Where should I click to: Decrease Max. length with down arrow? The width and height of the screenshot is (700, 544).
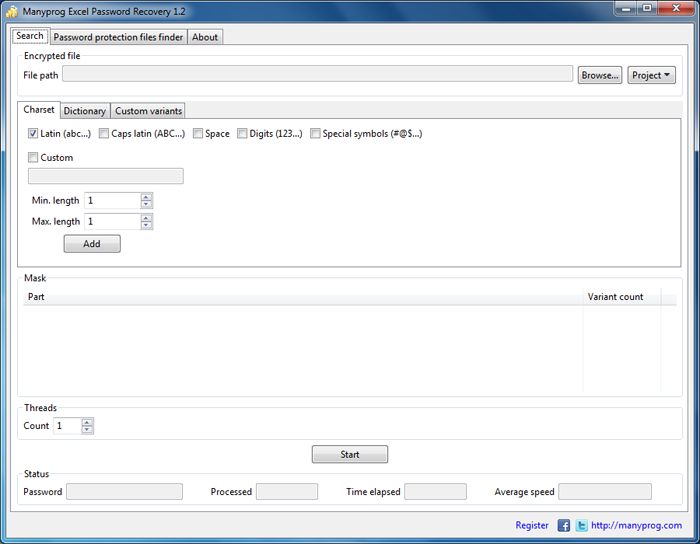tap(147, 225)
